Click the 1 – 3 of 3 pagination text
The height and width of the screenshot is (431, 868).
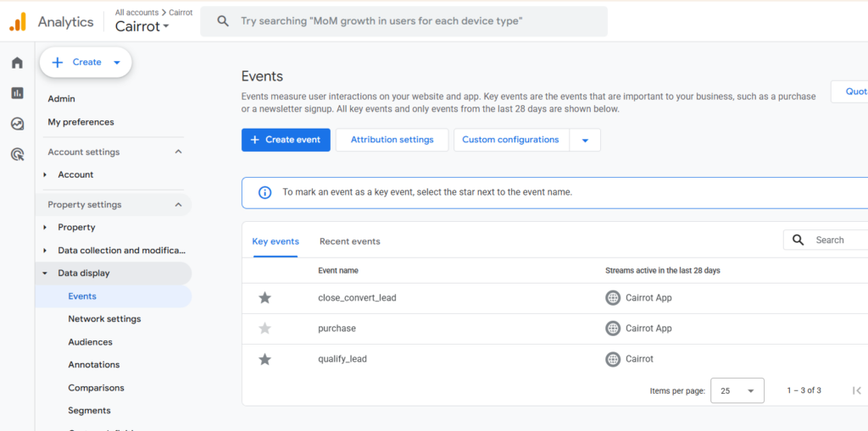pos(804,390)
